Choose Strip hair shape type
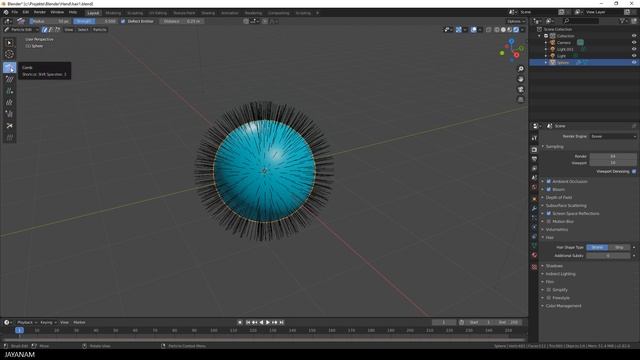This screenshot has height=360, width=640. pyautogui.click(x=619, y=247)
